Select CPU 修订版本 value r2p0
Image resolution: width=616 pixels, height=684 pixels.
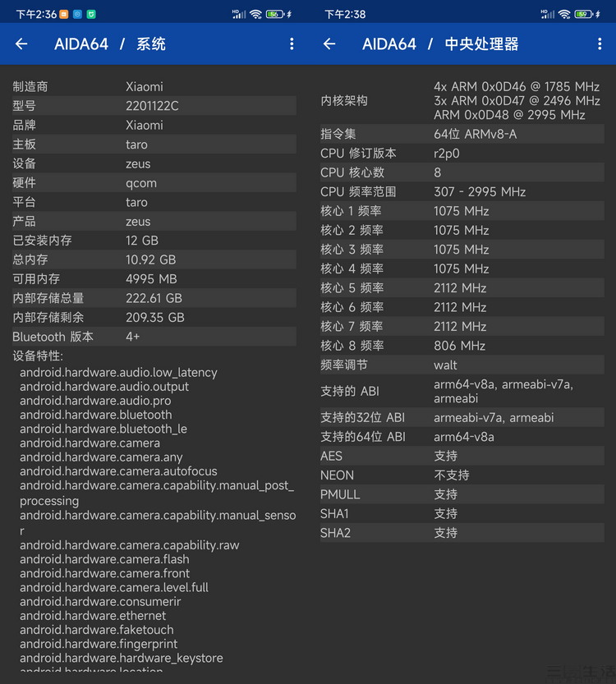446,154
